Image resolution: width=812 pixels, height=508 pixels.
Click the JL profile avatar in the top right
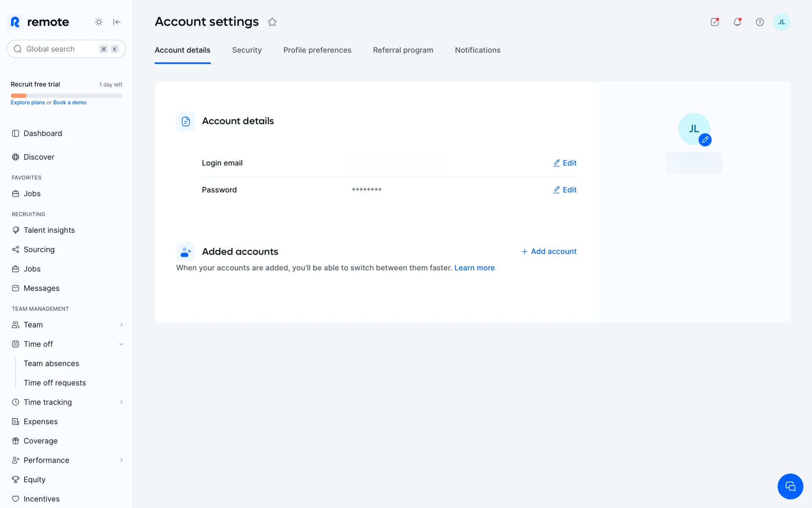(782, 22)
